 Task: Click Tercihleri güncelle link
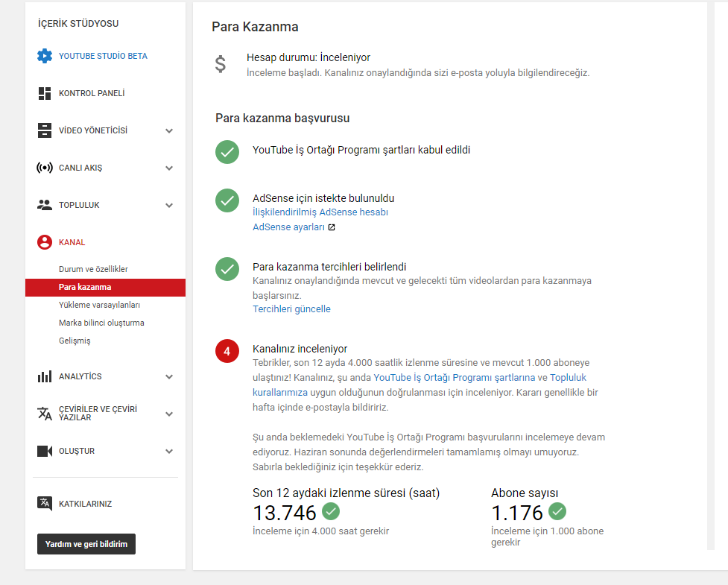291,309
